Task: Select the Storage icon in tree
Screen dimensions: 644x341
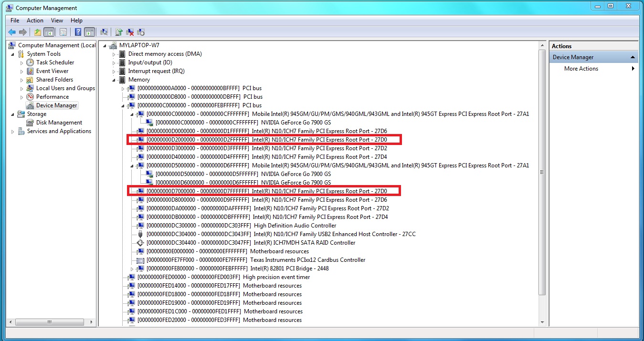Action: pyautogui.click(x=21, y=114)
